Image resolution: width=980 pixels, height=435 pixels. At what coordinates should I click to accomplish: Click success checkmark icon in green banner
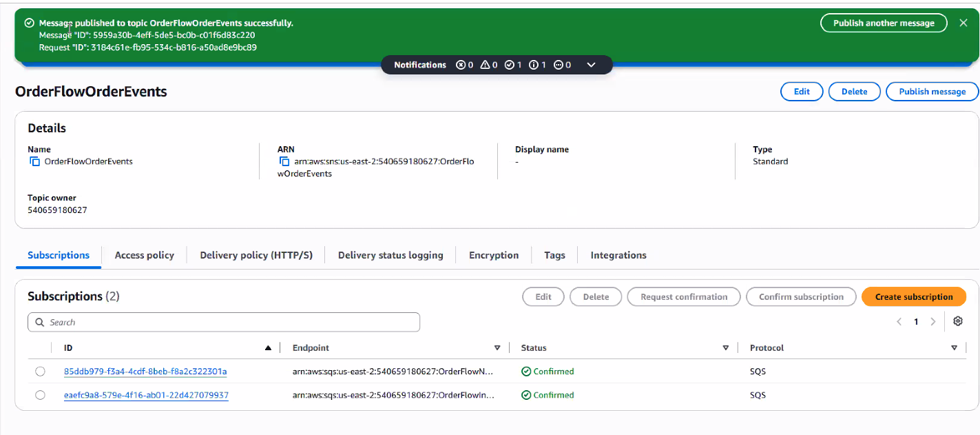pos(29,23)
